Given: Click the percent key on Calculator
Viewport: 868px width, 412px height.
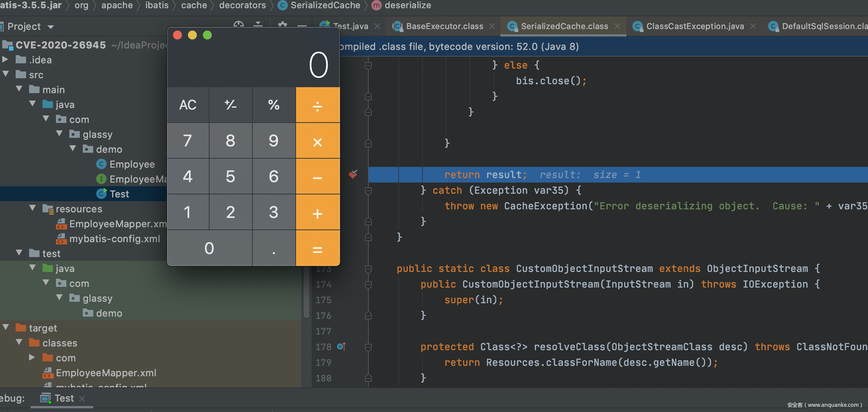Looking at the screenshot, I should [274, 105].
